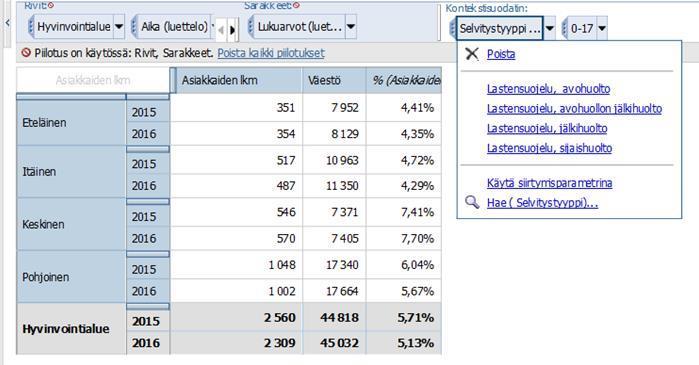This screenshot has width=699, height=365.
Task: Click the red suppression warning icon
Action: click(x=26, y=53)
